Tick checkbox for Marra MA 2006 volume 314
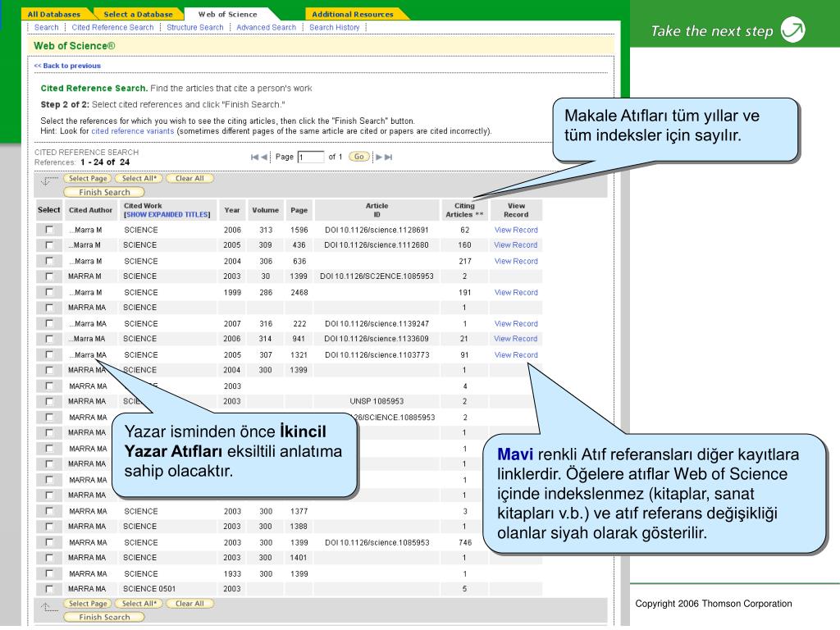This screenshot has height=630, width=840. click(x=49, y=339)
